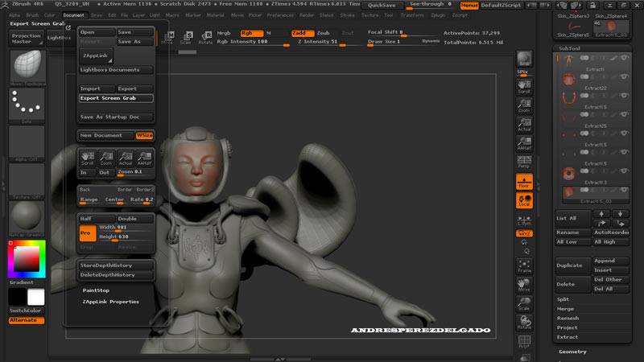This screenshot has height=362, width=644.
Task: Adjust the Rgb Intensity slider
Action: [x=253, y=42]
